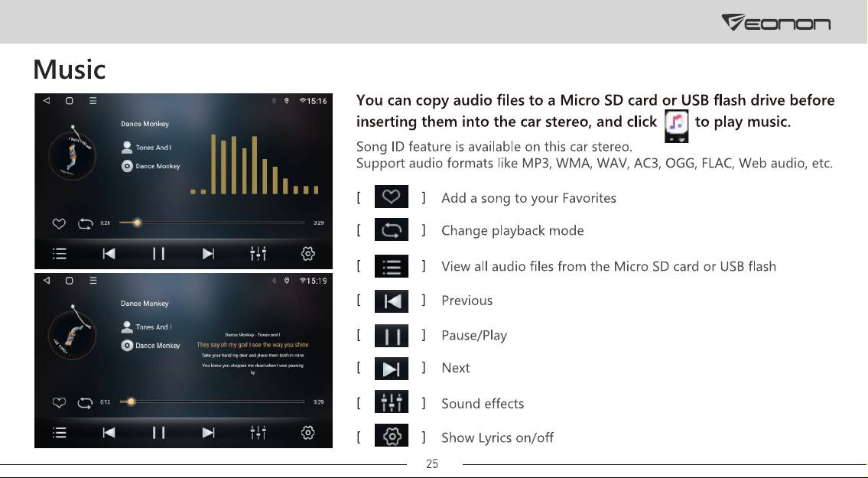
Task: Click legend Pause/Play icon
Action: (x=392, y=336)
